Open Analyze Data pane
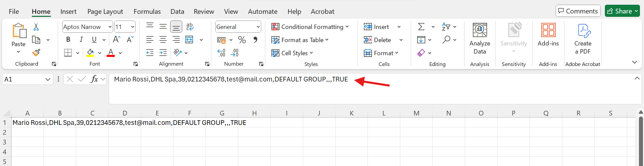This screenshot has width=644, height=166. coord(479,38)
